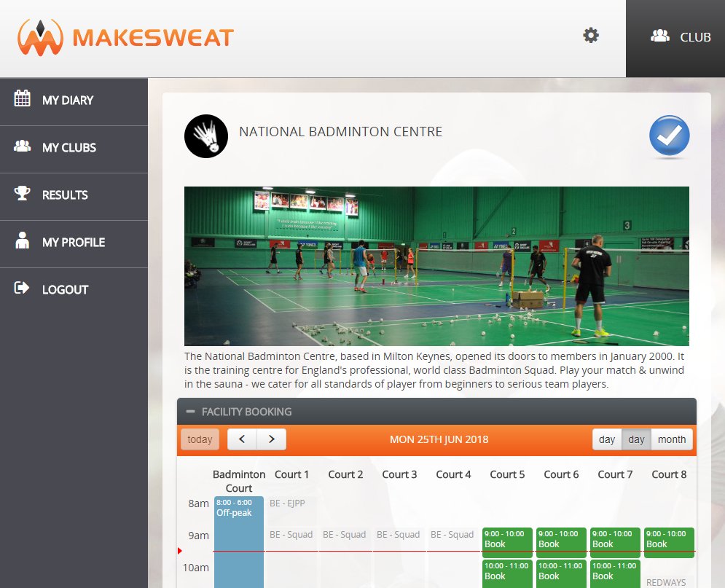Click BE - Squad entry on Court 1

pos(291,535)
